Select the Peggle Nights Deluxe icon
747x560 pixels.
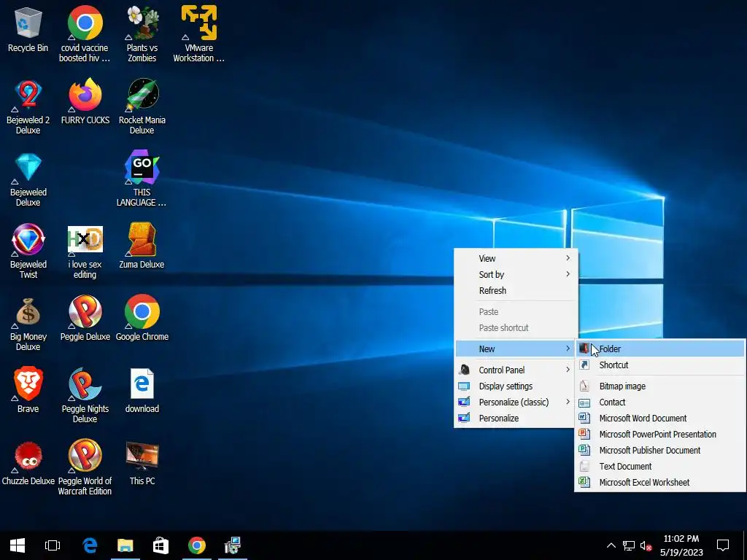pos(85,384)
